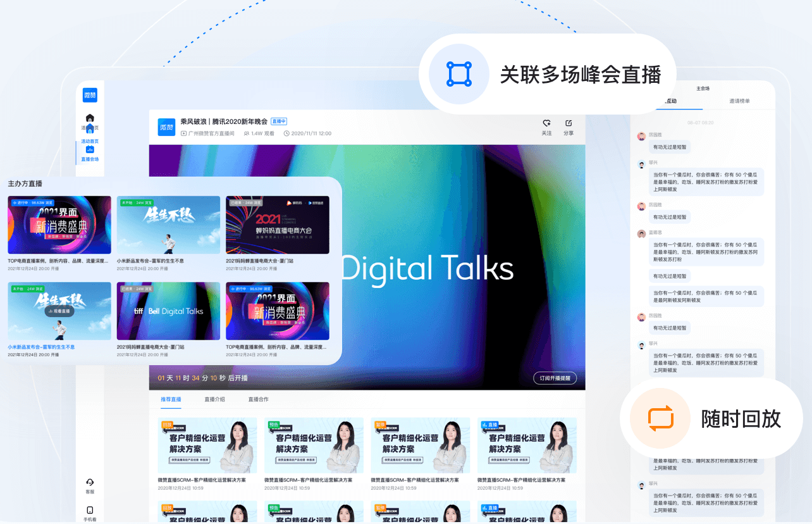The width and height of the screenshot is (812, 524).
Task: Click the 手机看 phone icon
Action: (x=90, y=511)
